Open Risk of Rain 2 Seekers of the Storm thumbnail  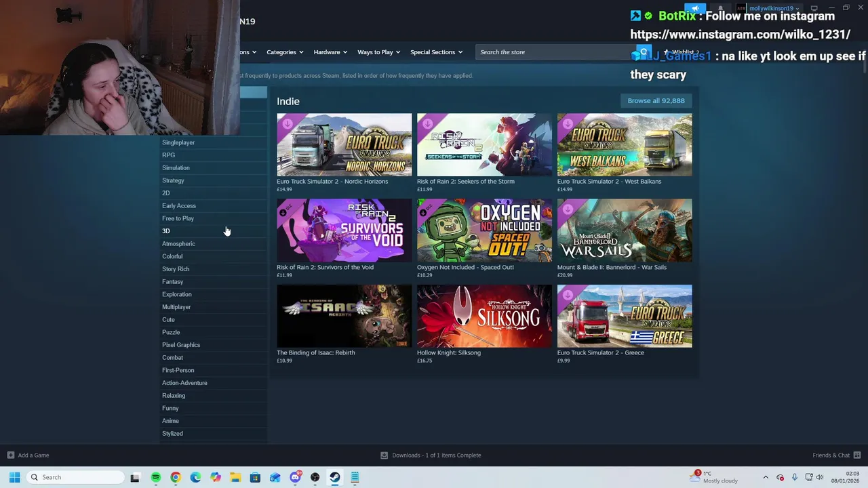[484, 145]
